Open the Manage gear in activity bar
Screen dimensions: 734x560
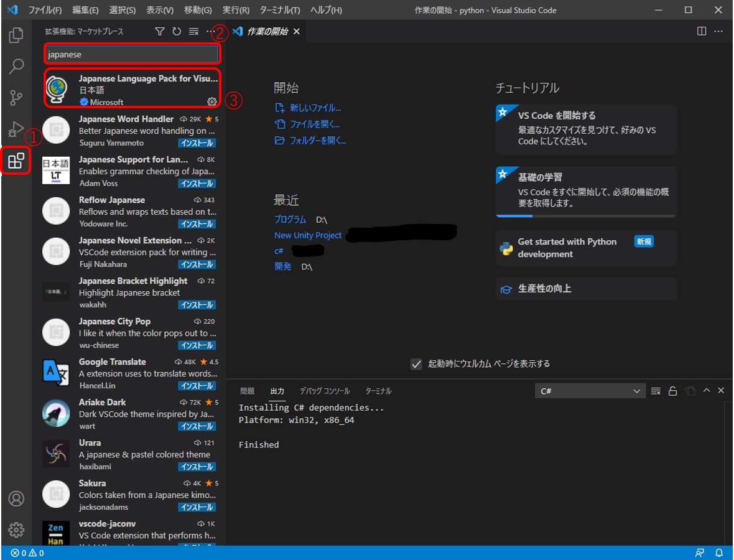tap(16, 530)
